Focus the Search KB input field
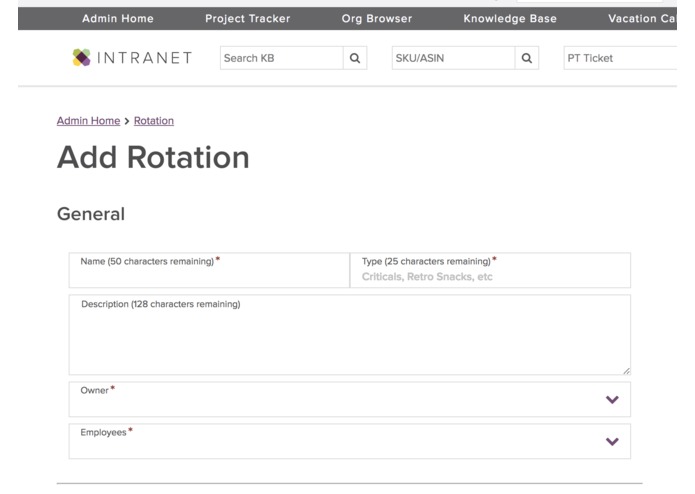The image size is (695, 494). click(x=282, y=58)
